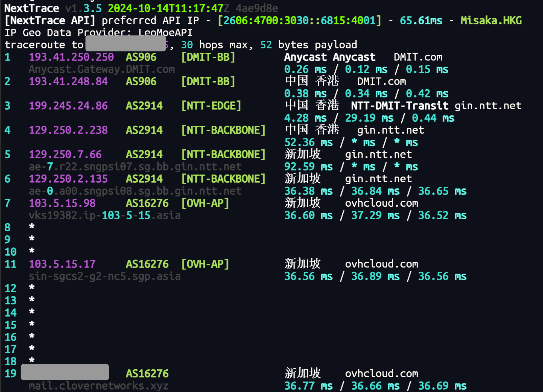The image size is (543, 392).
Task: Select the hop 2 IP 193.41.248.84
Action: tap(68, 82)
